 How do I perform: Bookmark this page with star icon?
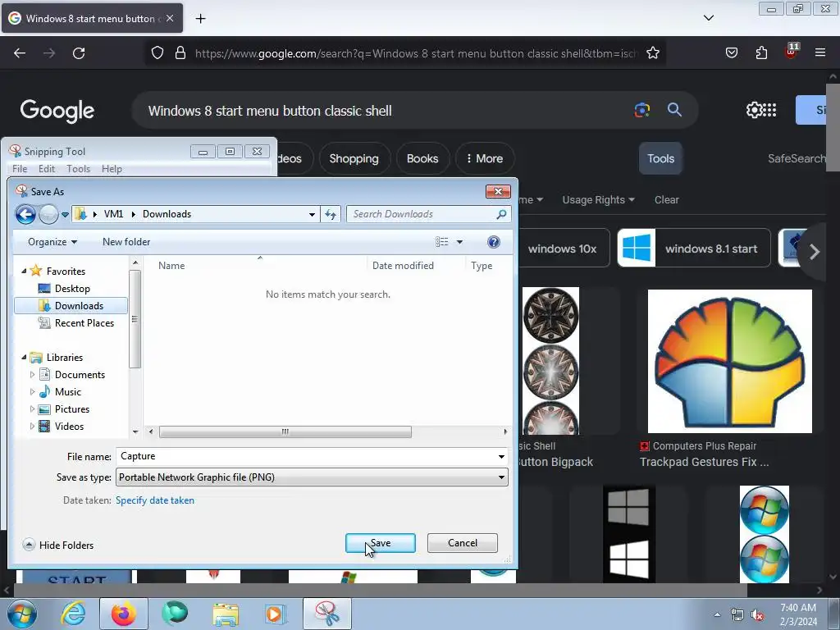652,53
